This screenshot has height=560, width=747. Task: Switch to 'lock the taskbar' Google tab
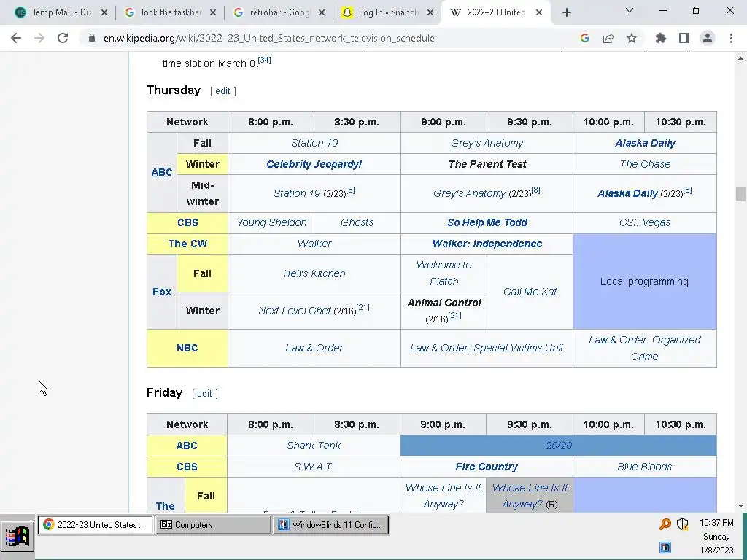tap(170, 13)
